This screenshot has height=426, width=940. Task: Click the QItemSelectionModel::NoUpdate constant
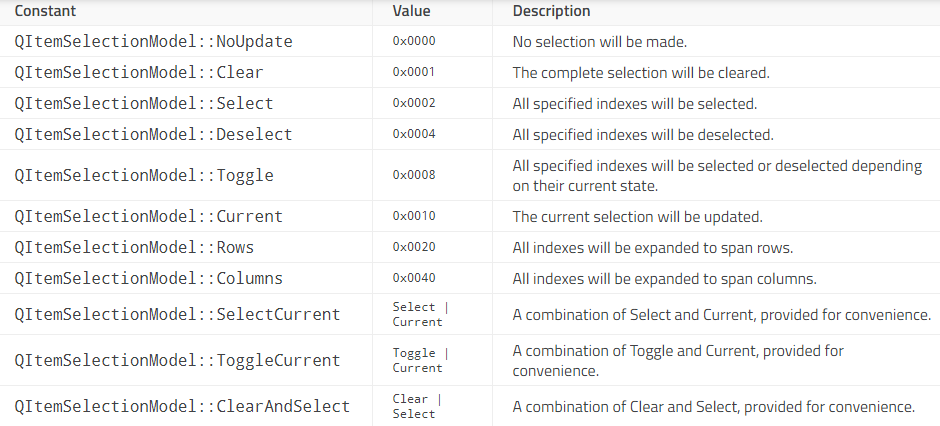click(153, 42)
